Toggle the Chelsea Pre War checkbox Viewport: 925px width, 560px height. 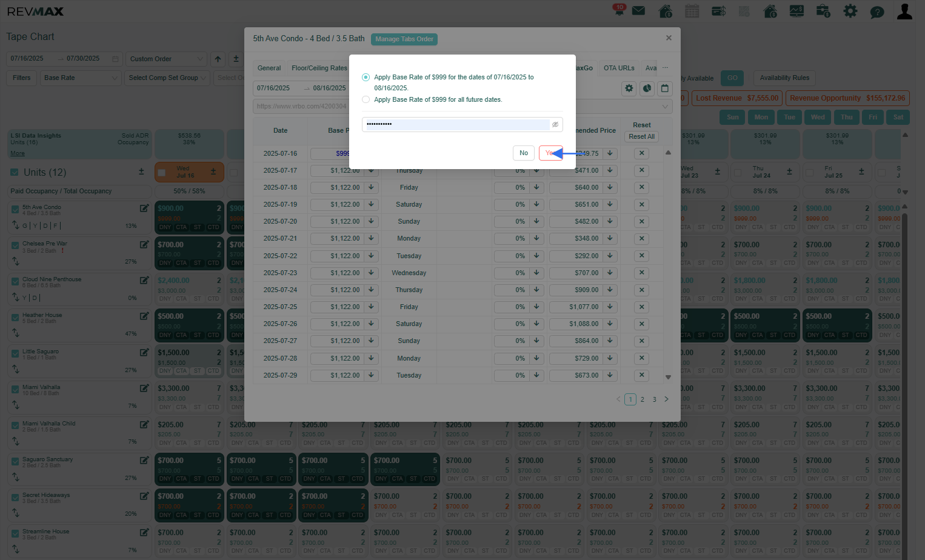click(x=15, y=245)
